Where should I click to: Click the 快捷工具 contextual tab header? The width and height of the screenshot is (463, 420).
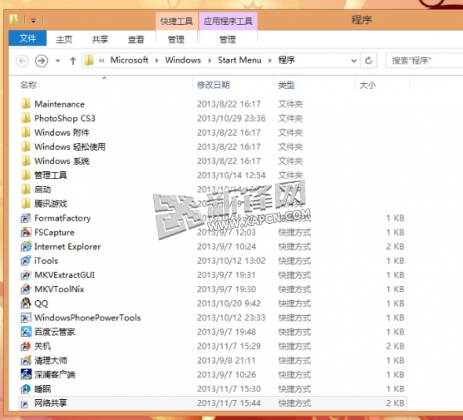click(176, 21)
